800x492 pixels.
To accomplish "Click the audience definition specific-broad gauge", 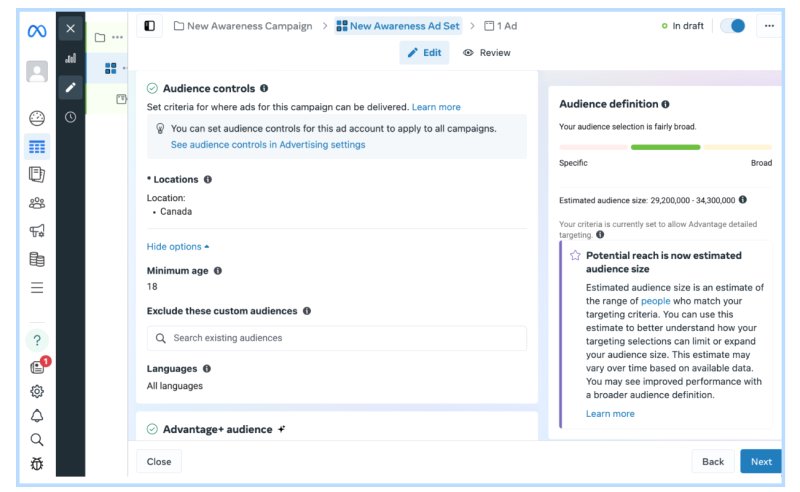I will coord(665,147).
